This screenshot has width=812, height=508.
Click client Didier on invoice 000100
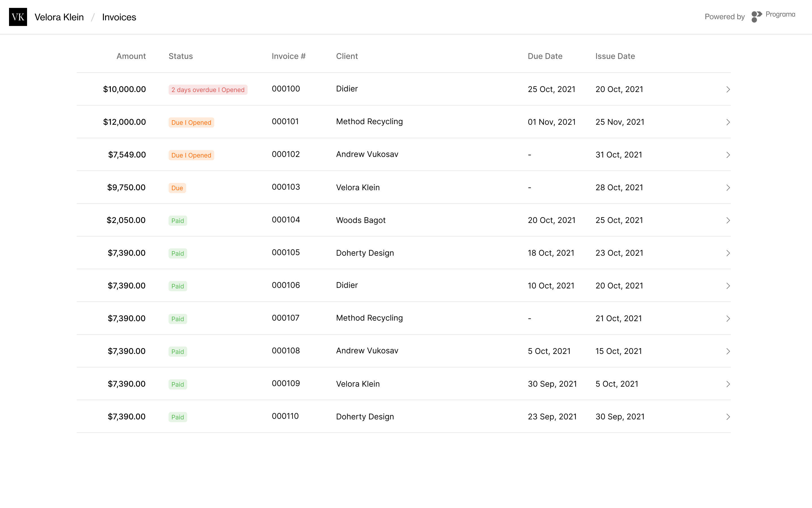tap(347, 89)
